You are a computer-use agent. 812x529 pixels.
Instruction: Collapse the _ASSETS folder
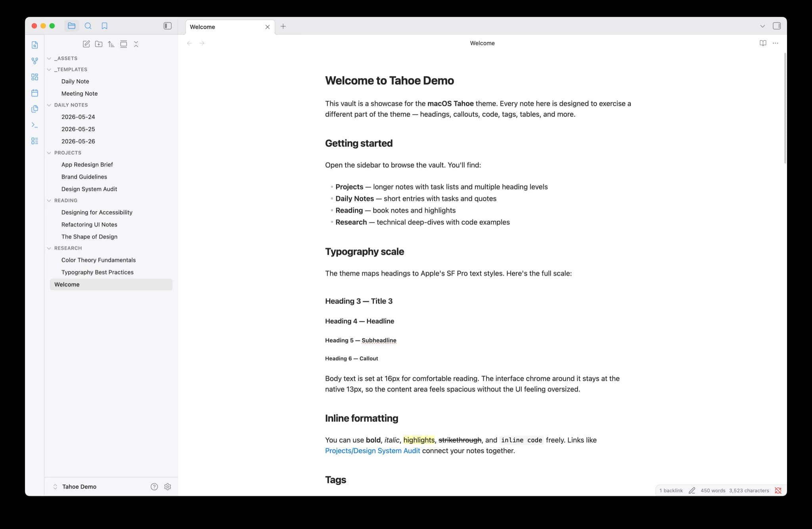point(49,58)
